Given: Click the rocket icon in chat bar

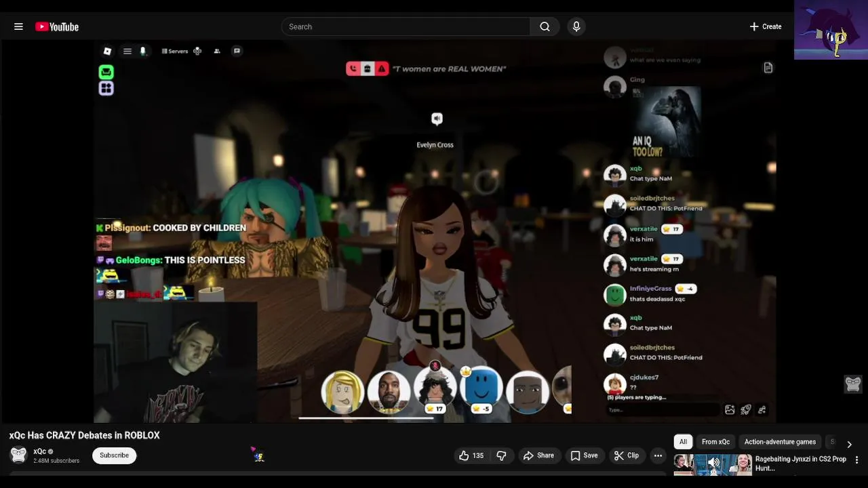Looking at the screenshot, I should point(746,409).
